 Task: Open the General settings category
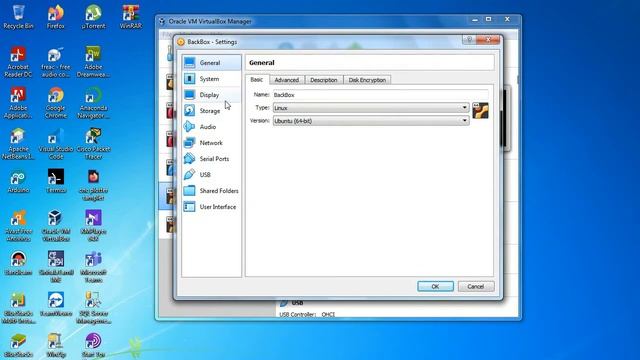(211, 62)
